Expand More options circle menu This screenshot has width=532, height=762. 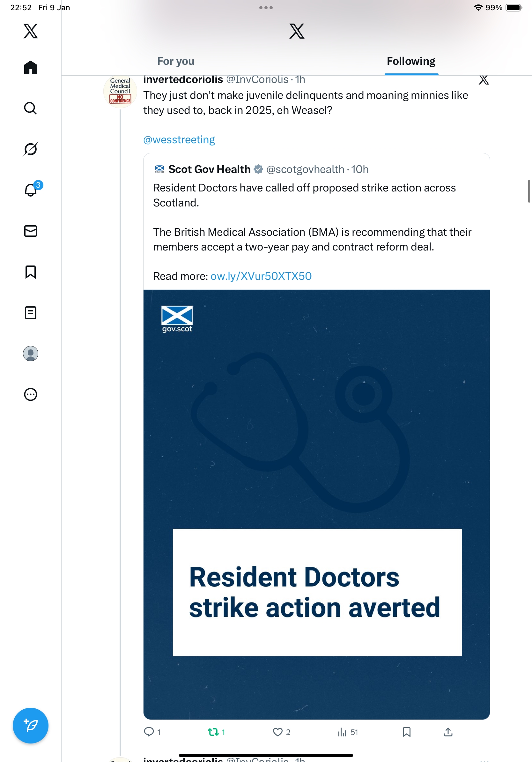point(31,394)
